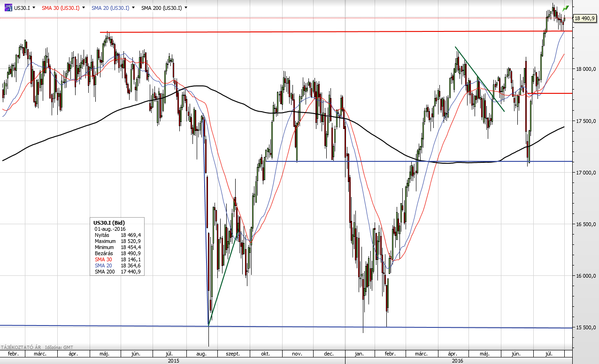
Task: Click the 'dec.' month label
Action: pos(329,354)
